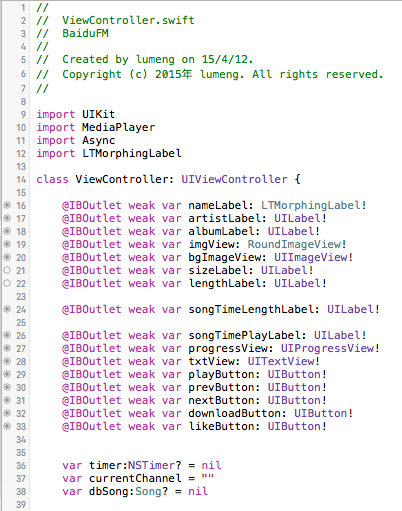Click the UIImageView! type
Screen dimensions: 402x511
[x=314, y=257]
